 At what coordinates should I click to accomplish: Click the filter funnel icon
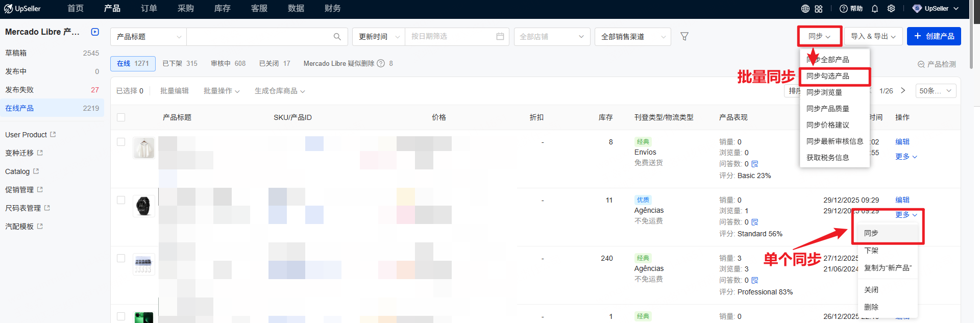pyautogui.click(x=684, y=36)
